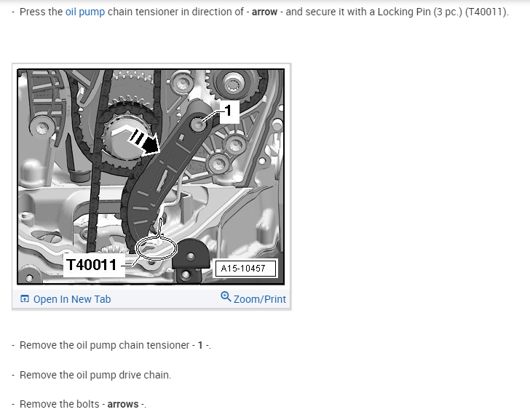Image resolution: width=530 pixels, height=420 pixels.
Task: Open the blue "oil pump" hyperlink
Action: click(x=85, y=12)
